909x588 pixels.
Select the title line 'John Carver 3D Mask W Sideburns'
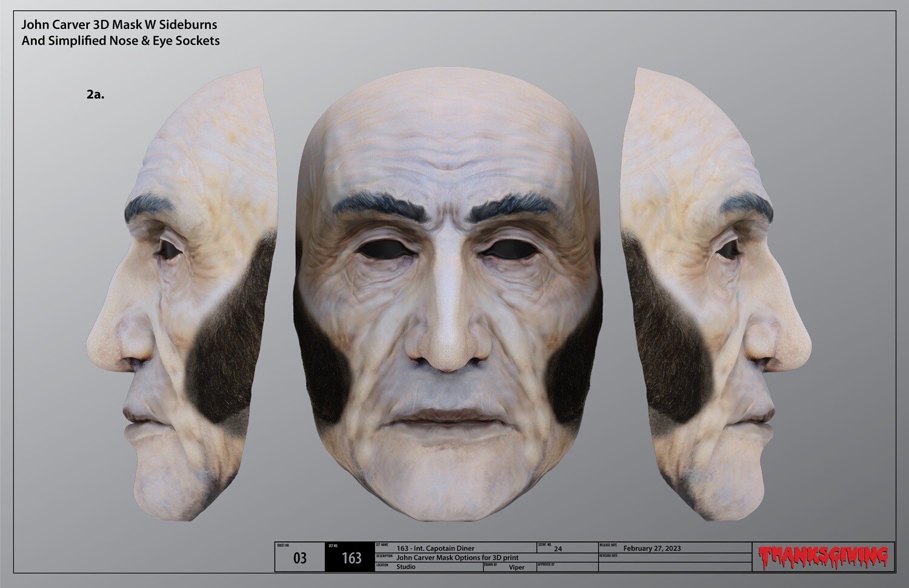point(119,25)
